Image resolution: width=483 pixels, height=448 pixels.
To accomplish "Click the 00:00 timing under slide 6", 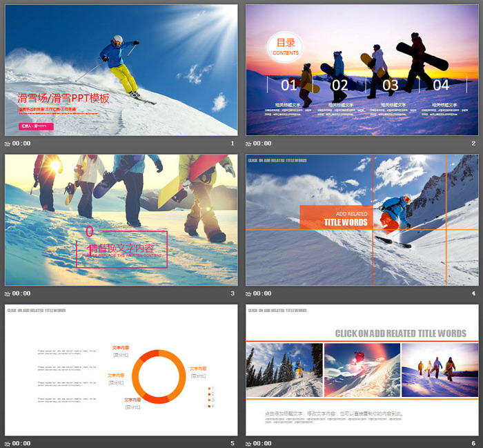I will (x=262, y=444).
